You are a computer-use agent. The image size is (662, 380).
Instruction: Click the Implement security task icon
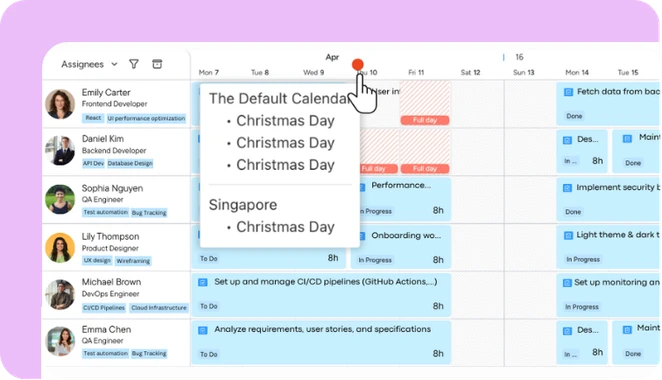(x=568, y=187)
